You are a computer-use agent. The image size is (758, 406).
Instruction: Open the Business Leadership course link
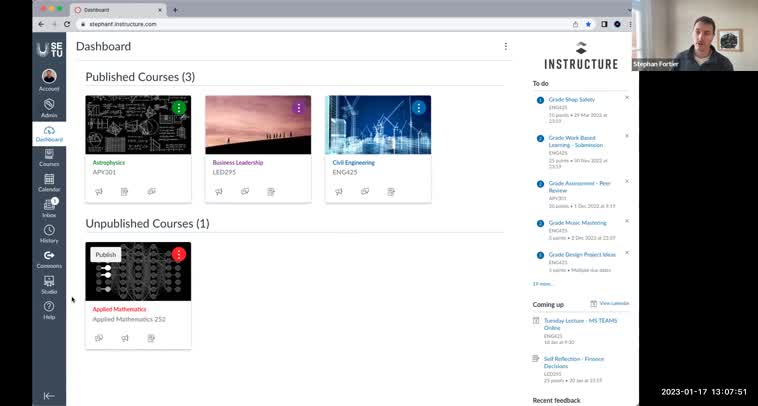pos(238,163)
